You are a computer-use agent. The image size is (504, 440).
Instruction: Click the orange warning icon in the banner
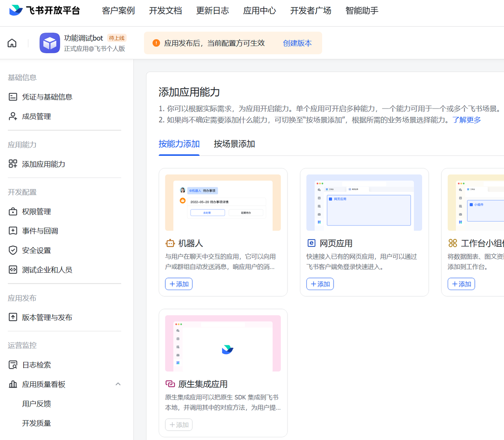pyautogui.click(x=156, y=43)
